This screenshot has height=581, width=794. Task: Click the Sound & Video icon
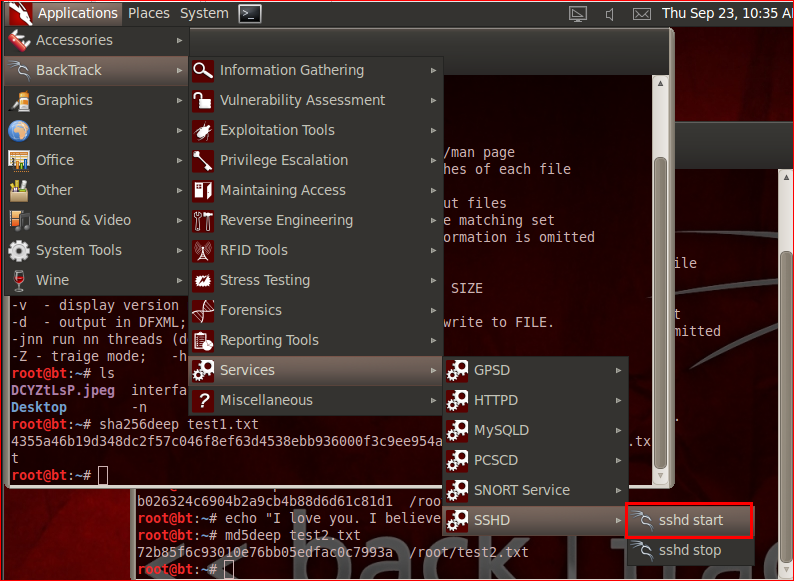tap(19, 220)
